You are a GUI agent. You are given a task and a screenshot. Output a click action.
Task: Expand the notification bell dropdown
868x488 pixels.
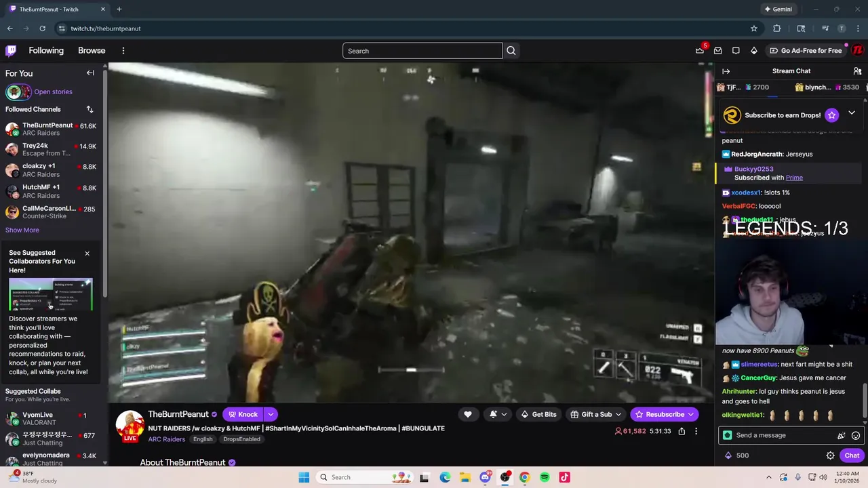pos(504,414)
